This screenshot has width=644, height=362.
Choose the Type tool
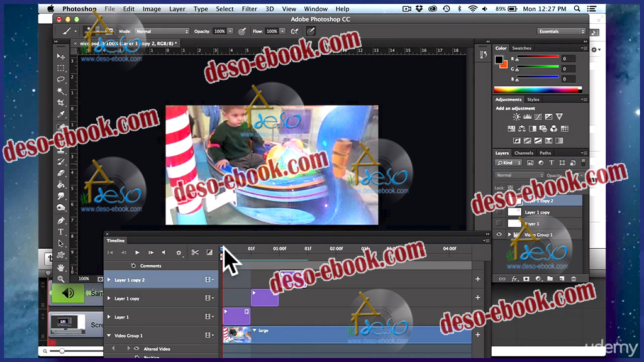point(61,232)
